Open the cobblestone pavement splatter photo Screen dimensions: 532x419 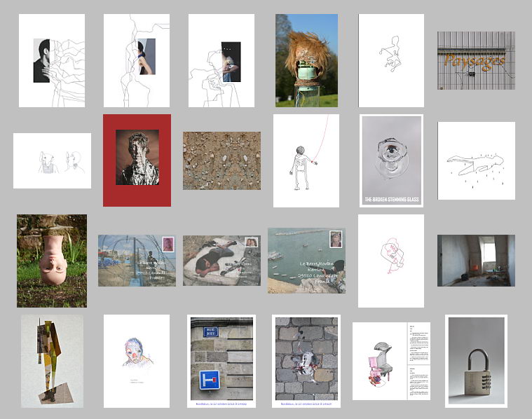(306, 361)
